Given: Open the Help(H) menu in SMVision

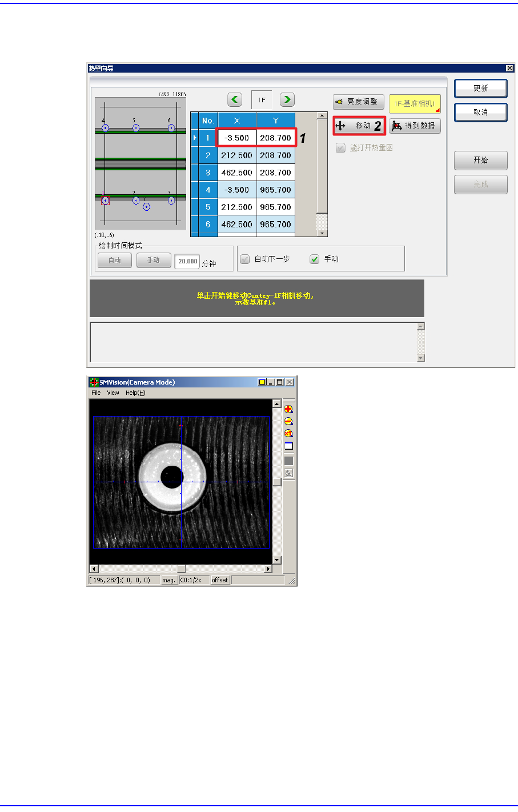Looking at the screenshot, I should [135, 393].
